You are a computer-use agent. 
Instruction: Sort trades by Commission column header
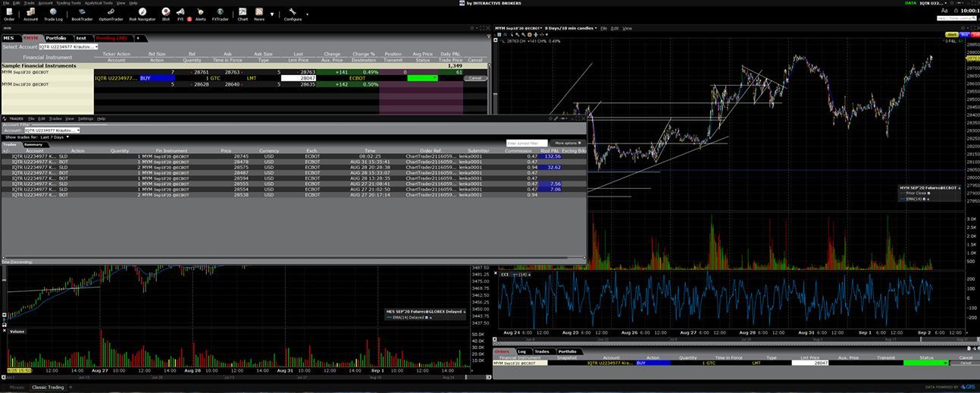click(518, 150)
